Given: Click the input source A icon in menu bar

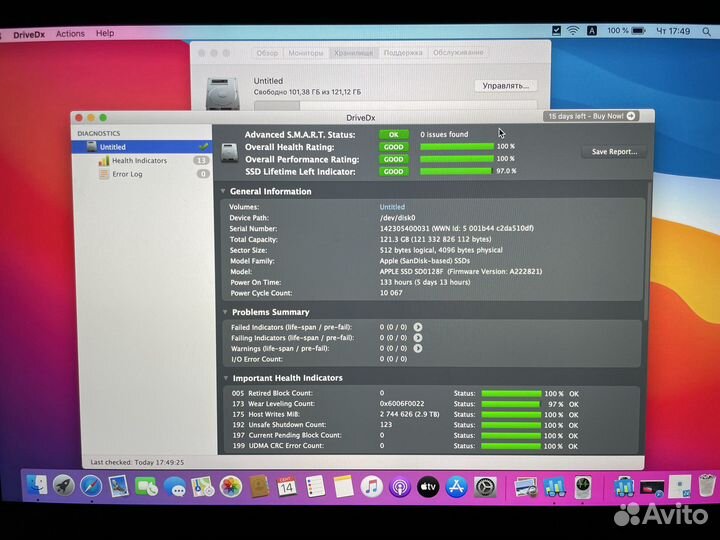Looking at the screenshot, I should coord(591,31).
